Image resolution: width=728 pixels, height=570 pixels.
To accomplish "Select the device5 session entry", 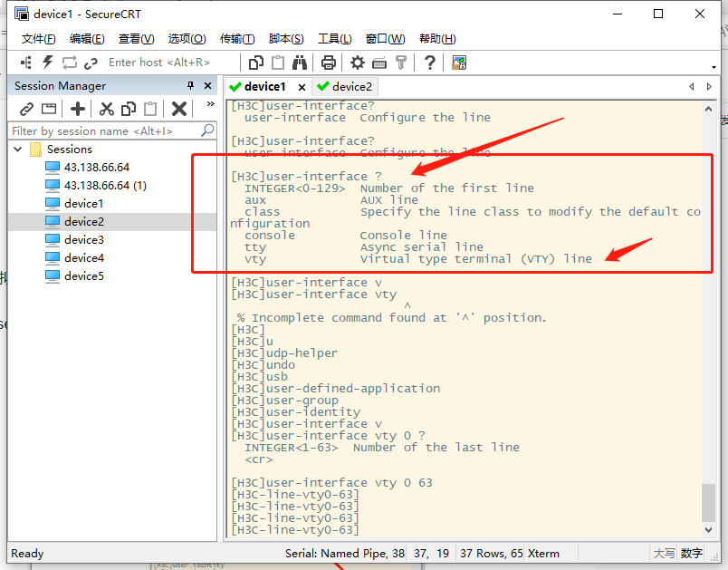I will click(83, 276).
